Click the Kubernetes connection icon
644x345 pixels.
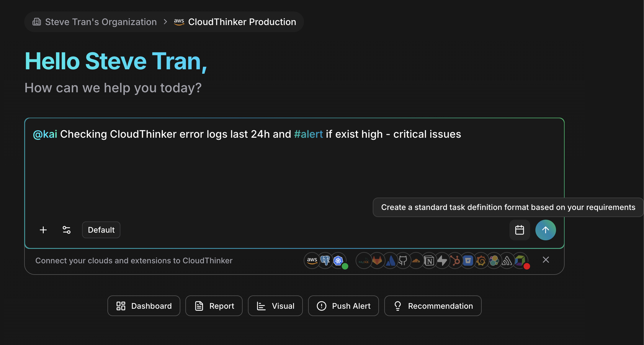point(338,261)
